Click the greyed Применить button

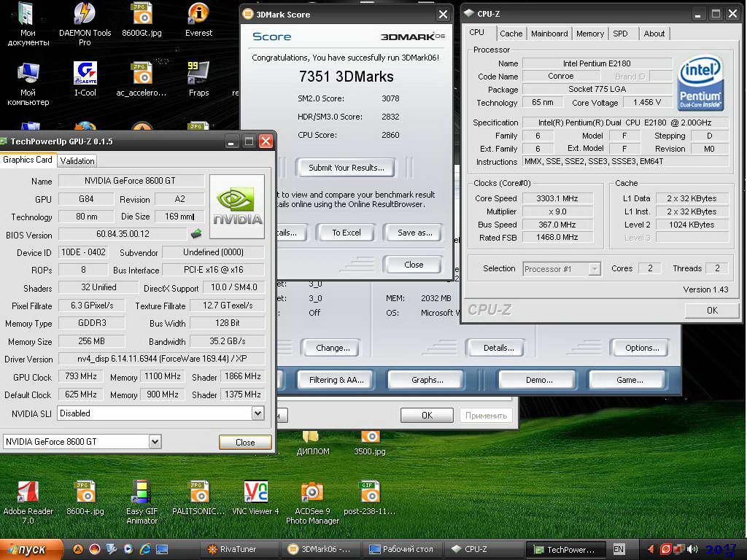pyautogui.click(x=486, y=415)
